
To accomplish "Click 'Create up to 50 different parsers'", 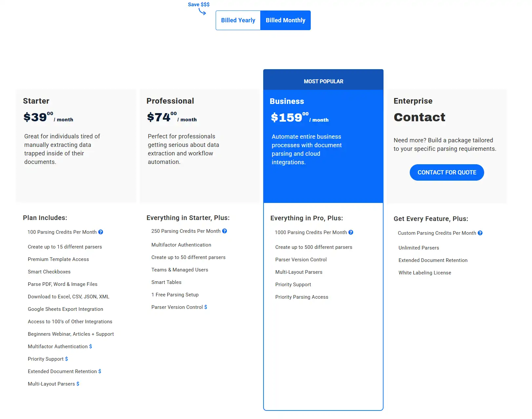I will click(x=188, y=257).
